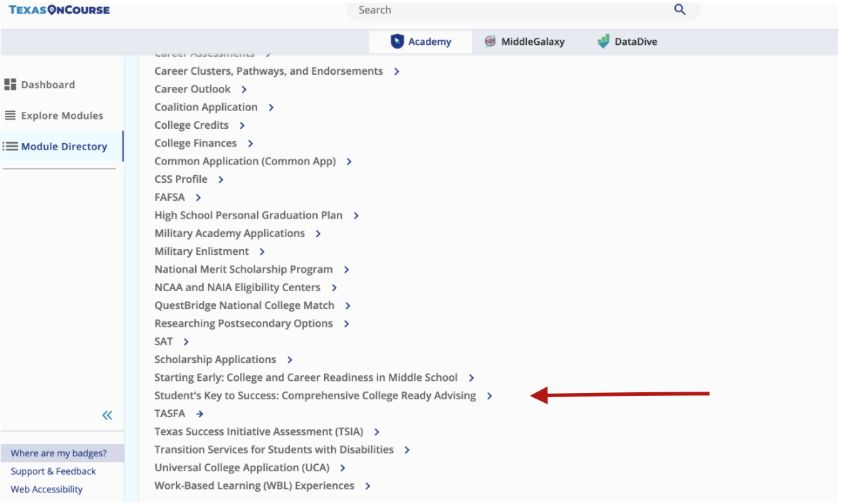Expand Career Outlook chevron
This screenshot has height=504, width=841.
coord(244,90)
